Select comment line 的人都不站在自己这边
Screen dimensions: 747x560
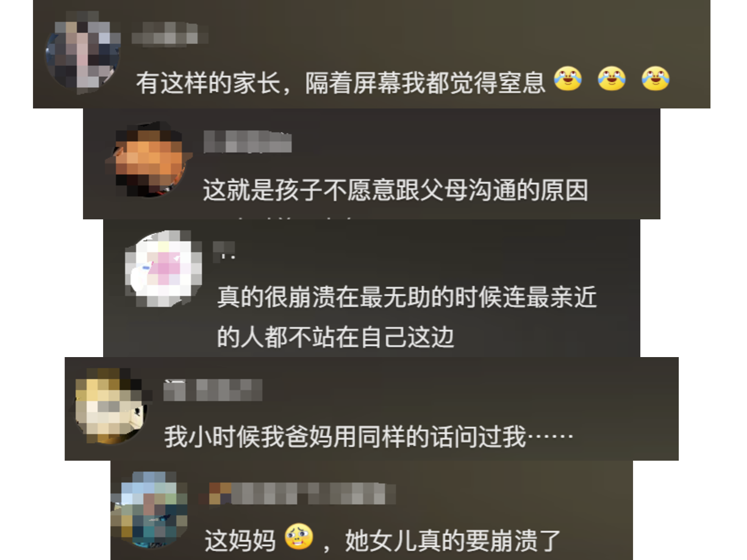[x=335, y=336]
